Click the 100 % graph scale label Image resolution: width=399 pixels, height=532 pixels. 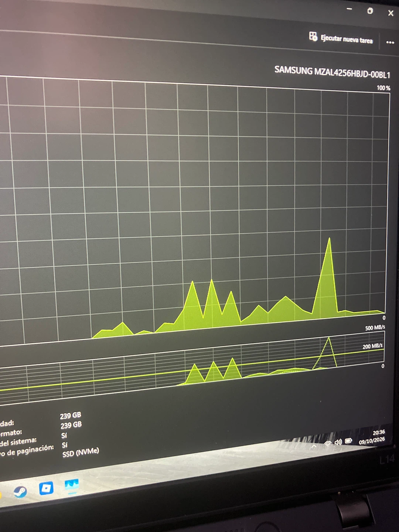(383, 88)
